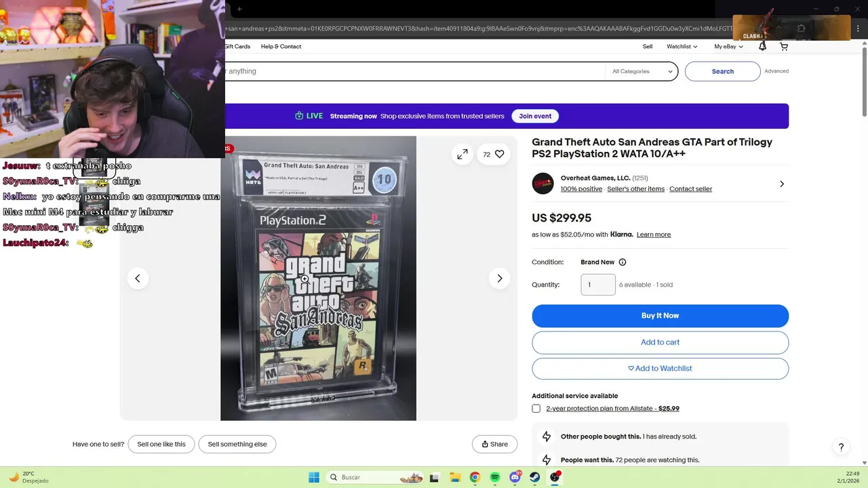The width and height of the screenshot is (868, 488).
Task: Go to the Sell page in the header
Action: point(648,47)
